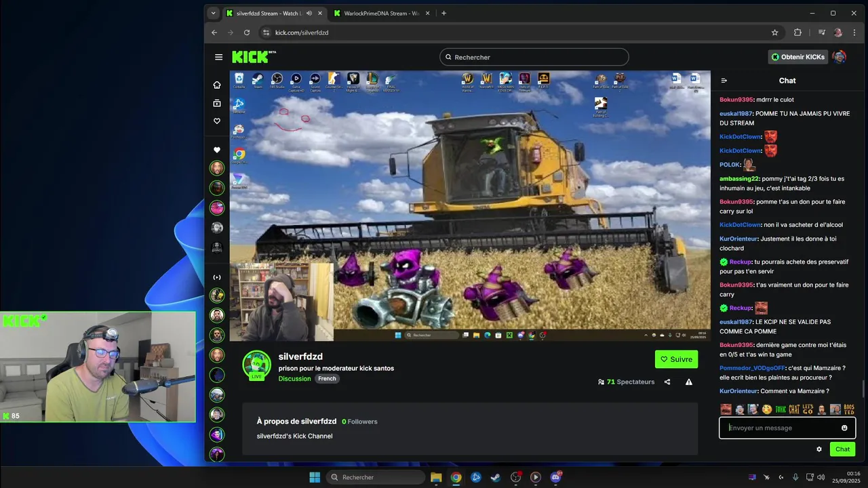Open the Chrome extensions puzzle icon
868x488 pixels.
click(797, 33)
